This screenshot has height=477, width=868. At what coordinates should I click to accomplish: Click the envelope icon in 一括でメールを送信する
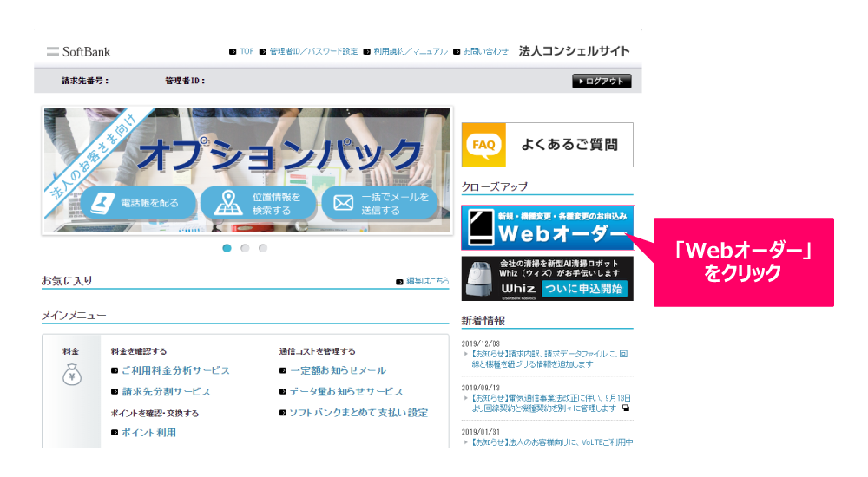coord(343,203)
